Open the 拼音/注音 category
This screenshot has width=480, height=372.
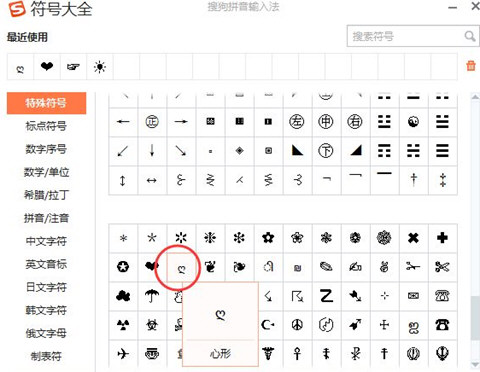tap(46, 218)
